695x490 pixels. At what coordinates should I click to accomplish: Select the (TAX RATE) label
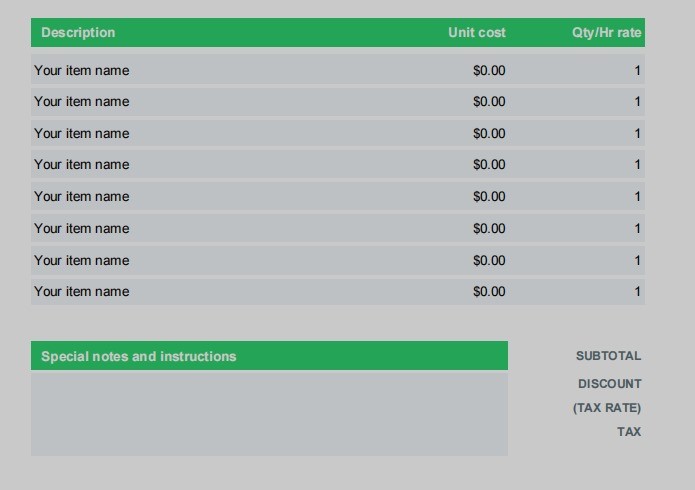point(607,408)
